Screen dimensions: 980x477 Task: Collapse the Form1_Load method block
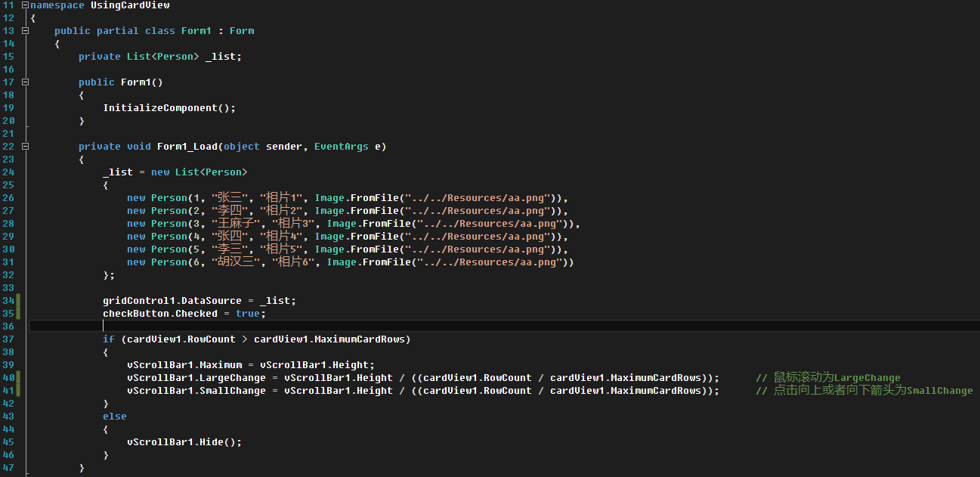coord(26,147)
